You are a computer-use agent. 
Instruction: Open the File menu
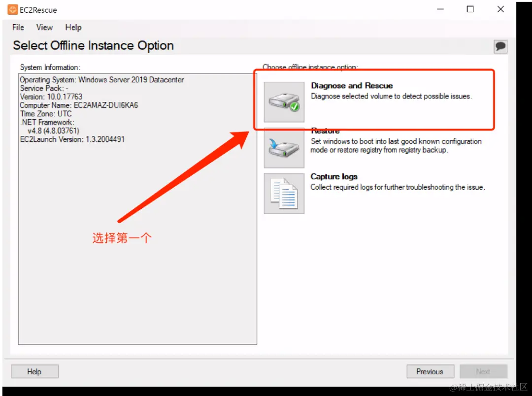click(x=18, y=27)
